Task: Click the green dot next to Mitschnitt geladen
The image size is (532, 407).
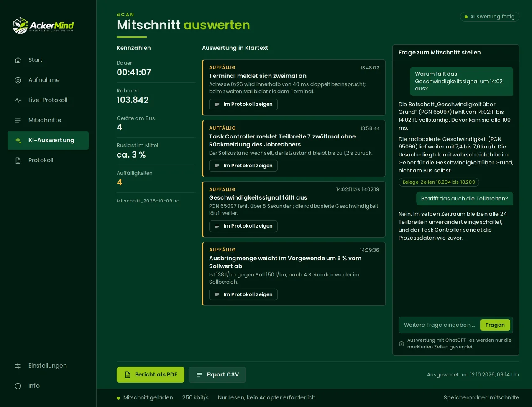Action: pos(118,398)
